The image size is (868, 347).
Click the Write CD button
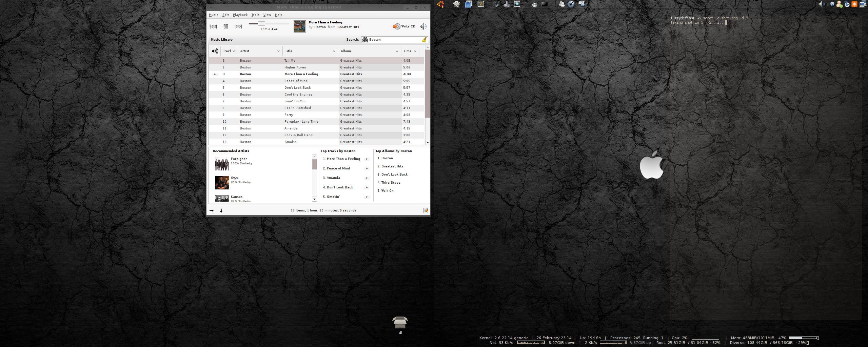(404, 26)
